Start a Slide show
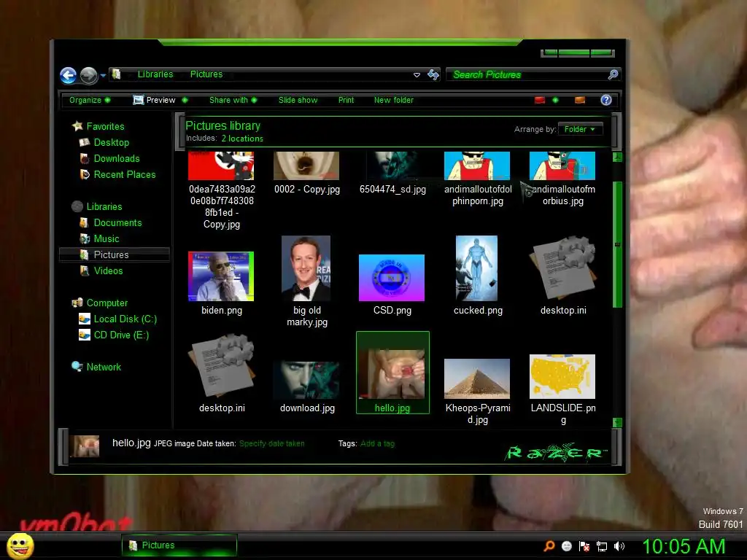 tap(298, 100)
